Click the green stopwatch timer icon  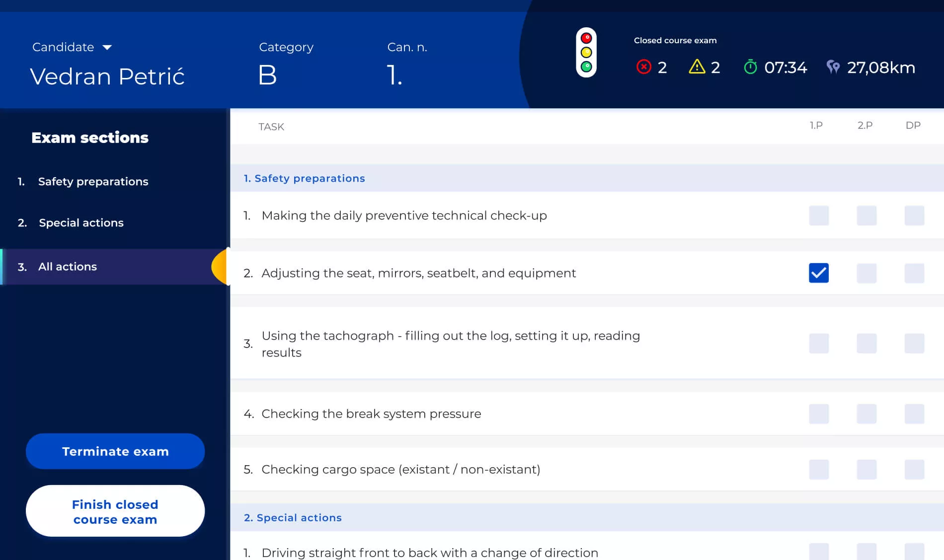750,67
